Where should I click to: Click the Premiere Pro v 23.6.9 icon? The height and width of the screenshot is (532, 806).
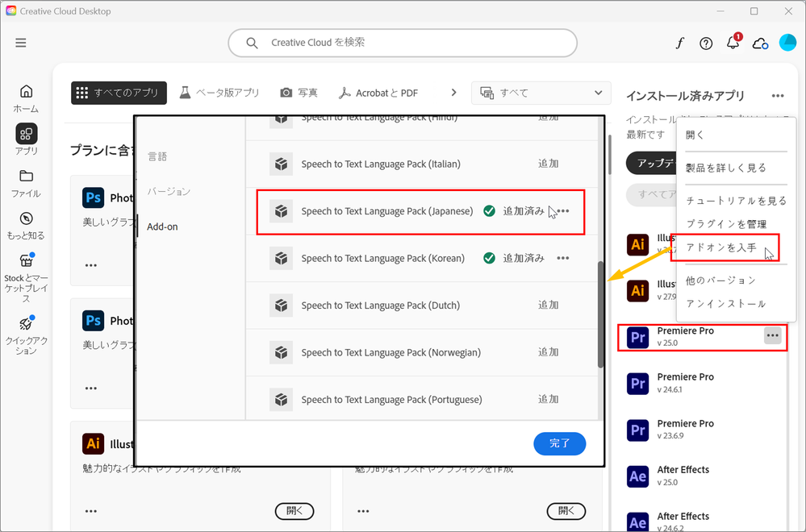pyautogui.click(x=638, y=430)
